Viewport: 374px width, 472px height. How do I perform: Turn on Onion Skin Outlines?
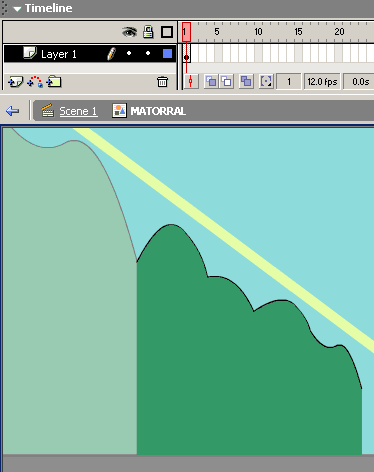click(226, 82)
